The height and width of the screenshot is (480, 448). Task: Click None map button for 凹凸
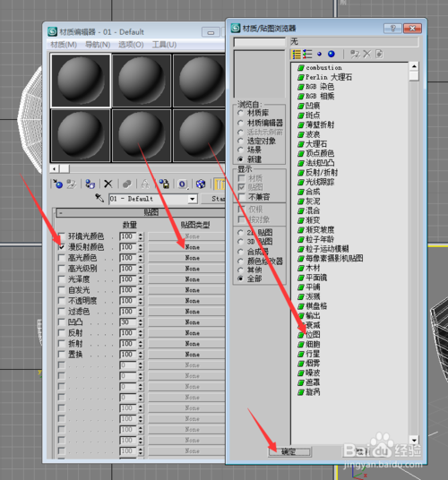[186, 322]
